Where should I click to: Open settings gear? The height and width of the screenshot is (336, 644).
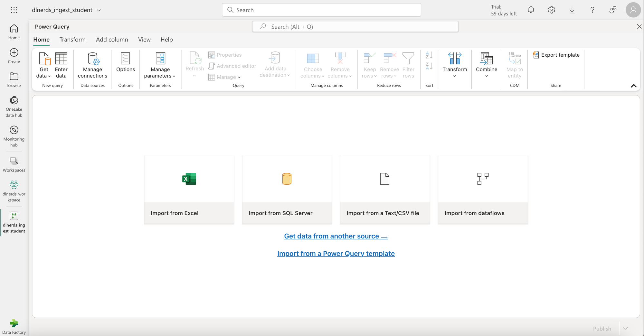[552, 10]
